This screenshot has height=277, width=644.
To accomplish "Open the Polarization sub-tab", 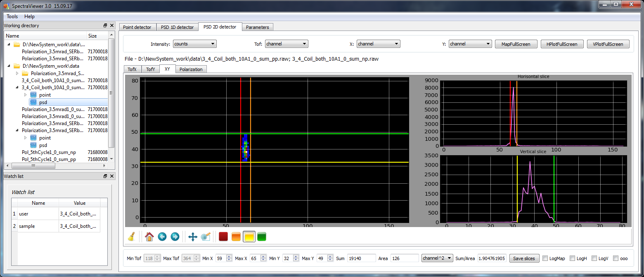I will click(191, 69).
